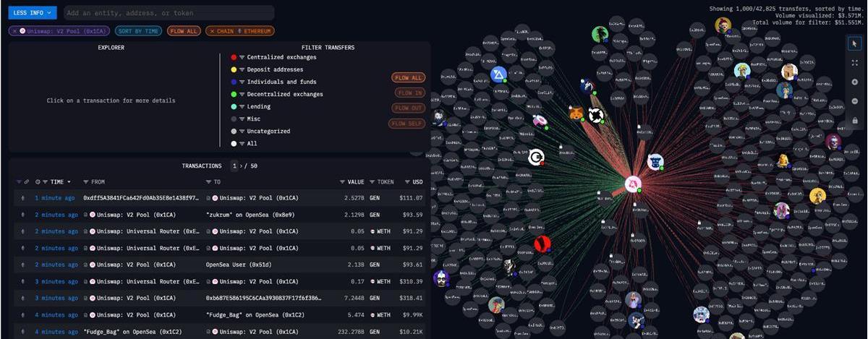Toggle the Uncategorized filter
This screenshot has width=868, height=339.
[x=260, y=131]
